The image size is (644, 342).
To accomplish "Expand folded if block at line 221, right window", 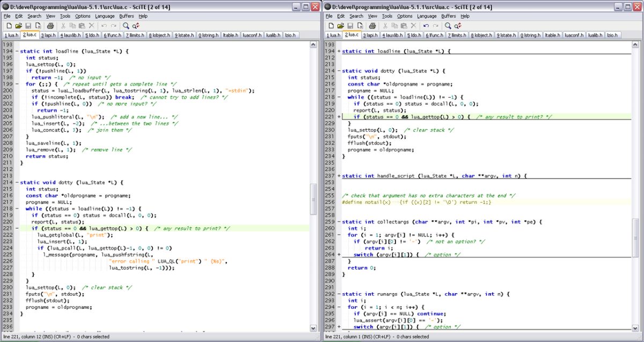I will (x=339, y=117).
